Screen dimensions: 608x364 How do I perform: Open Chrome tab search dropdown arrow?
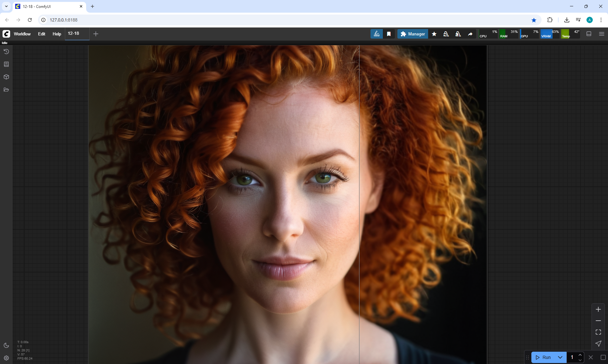pyautogui.click(x=6, y=6)
